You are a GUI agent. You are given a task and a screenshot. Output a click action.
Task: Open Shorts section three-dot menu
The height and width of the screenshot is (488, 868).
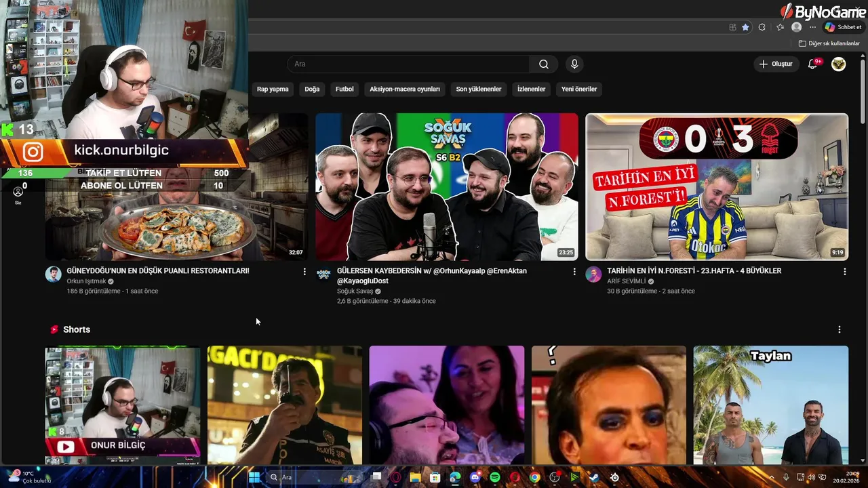(840, 329)
